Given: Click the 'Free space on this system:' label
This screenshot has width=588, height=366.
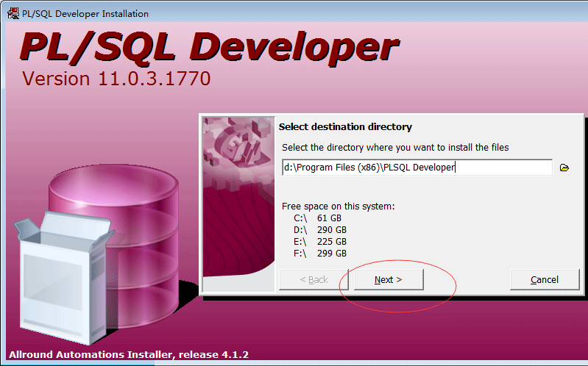Looking at the screenshot, I should click(x=339, y=207).
